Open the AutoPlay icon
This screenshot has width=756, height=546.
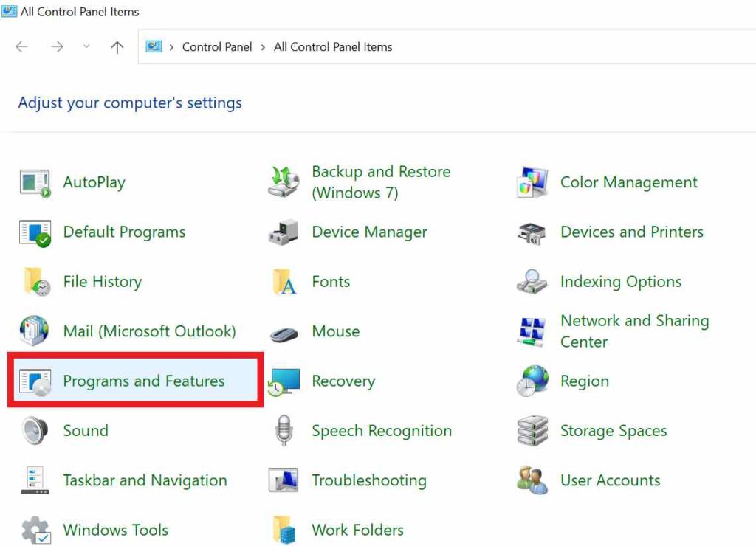(35, 183)
